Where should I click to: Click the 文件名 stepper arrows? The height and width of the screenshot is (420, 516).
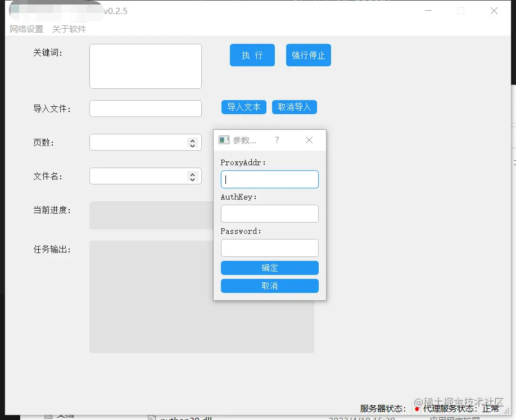(x=192, y=177)
